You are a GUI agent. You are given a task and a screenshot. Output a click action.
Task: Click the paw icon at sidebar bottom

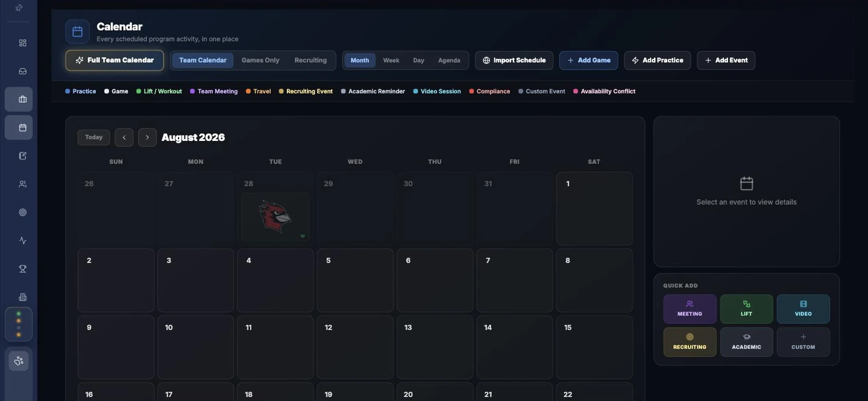click(19, 361)
